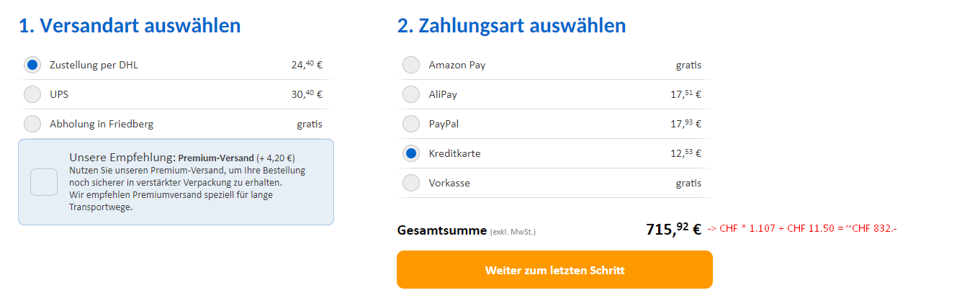Click the Gesamtsumme amount 715,92 €

673,230
